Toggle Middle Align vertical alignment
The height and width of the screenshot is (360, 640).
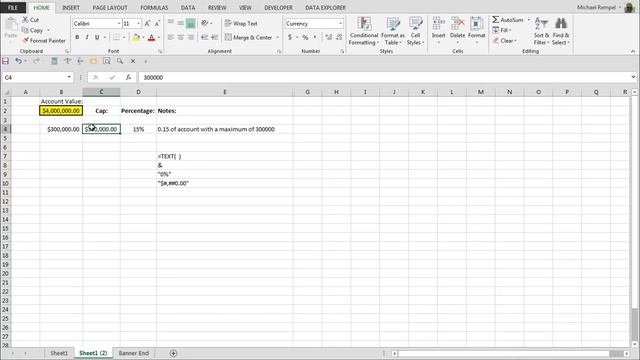[181, 23]
